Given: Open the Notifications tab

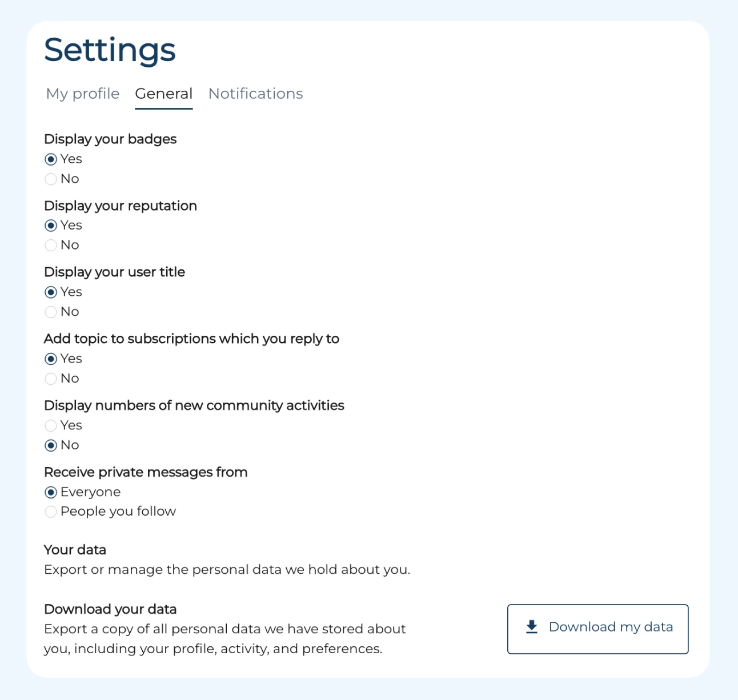Looking at the screenshot, I should [x=255, y=94].
